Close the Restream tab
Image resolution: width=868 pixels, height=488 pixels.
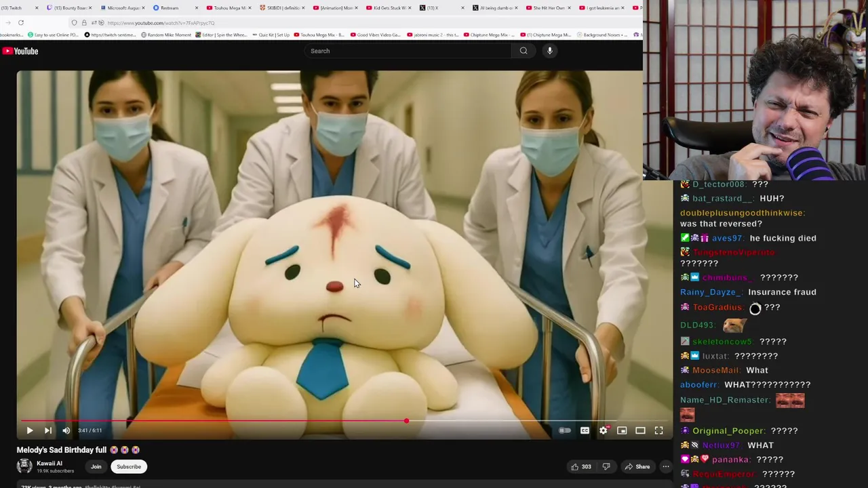[x=197, y=8]
